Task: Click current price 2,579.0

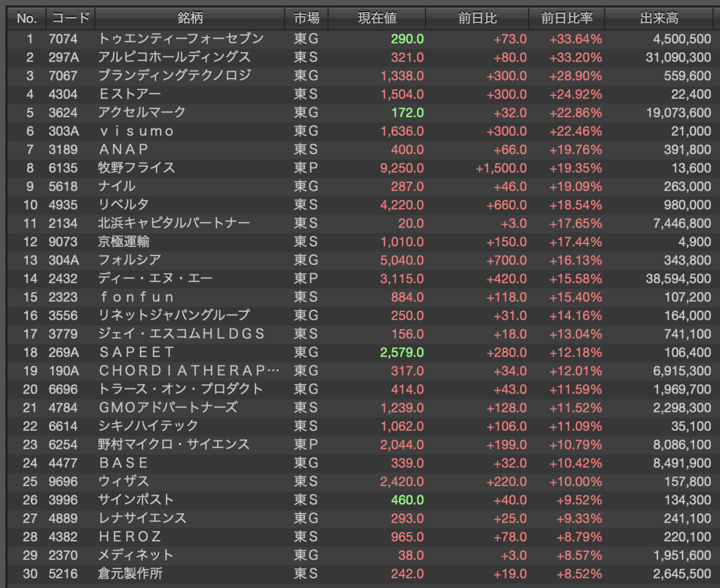Action: (401, 352)
